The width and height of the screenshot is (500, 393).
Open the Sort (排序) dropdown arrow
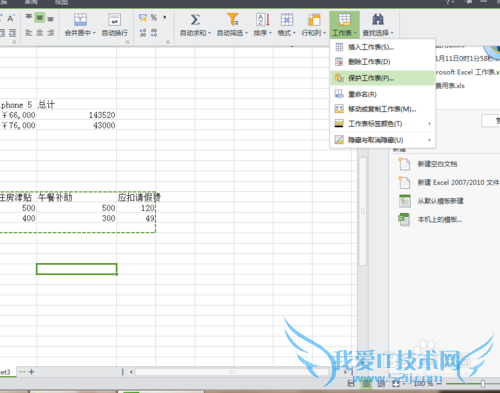tap(270, 33)
